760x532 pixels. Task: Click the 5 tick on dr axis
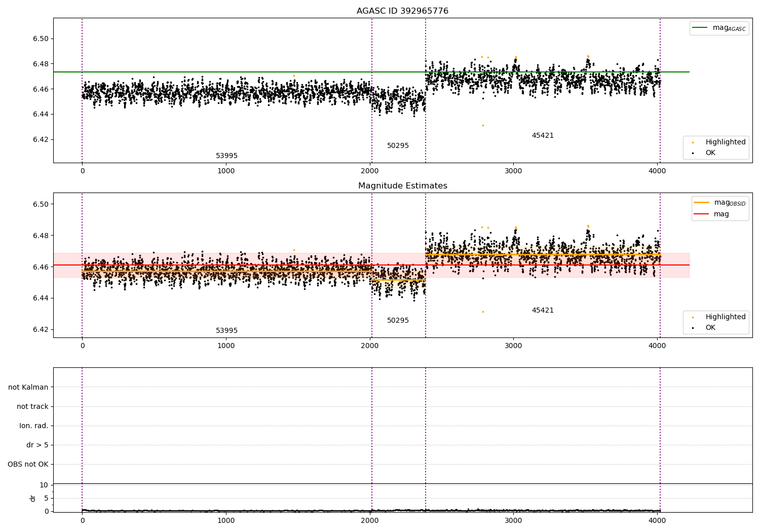point(47,498)
